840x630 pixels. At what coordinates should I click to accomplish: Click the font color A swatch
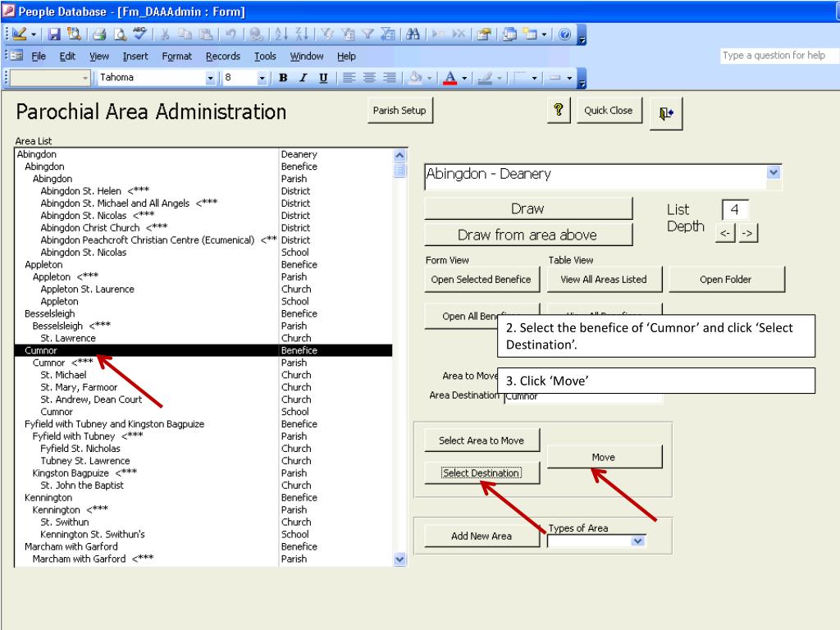tap(450, 78)
